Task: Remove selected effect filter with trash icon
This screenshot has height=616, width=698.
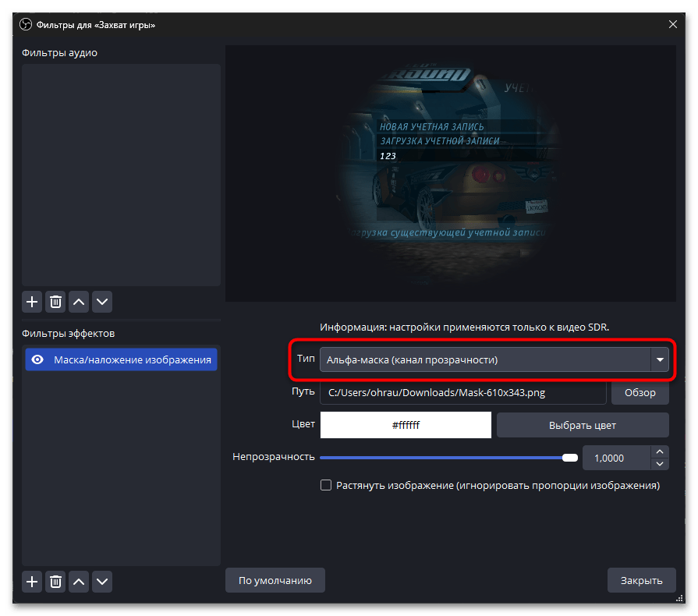Action: [x=55, y=582]
